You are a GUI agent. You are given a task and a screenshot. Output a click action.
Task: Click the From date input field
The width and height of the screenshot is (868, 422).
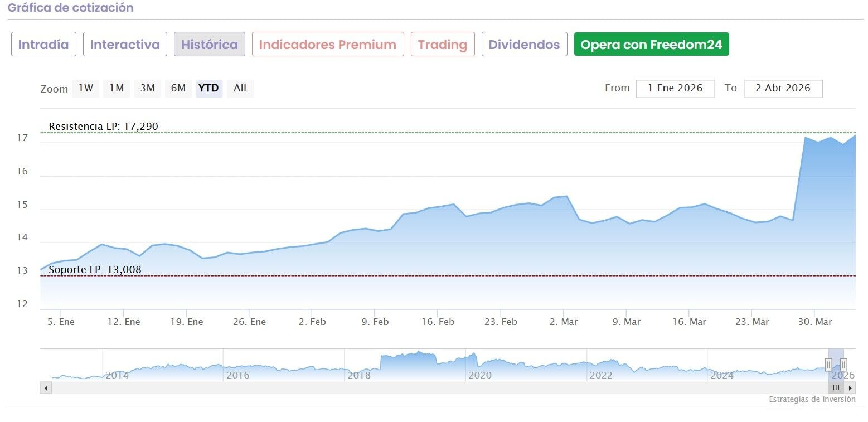coord(675,89)
